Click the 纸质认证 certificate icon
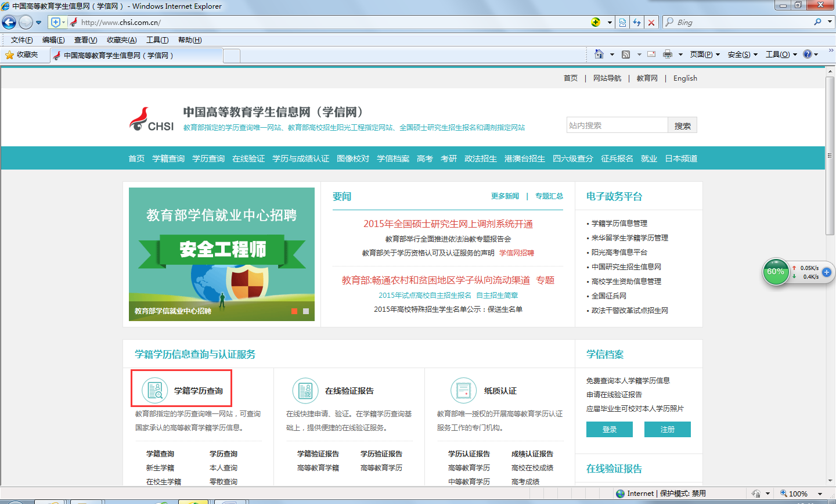Screen dimensions: 836x504 pos(463,390)
